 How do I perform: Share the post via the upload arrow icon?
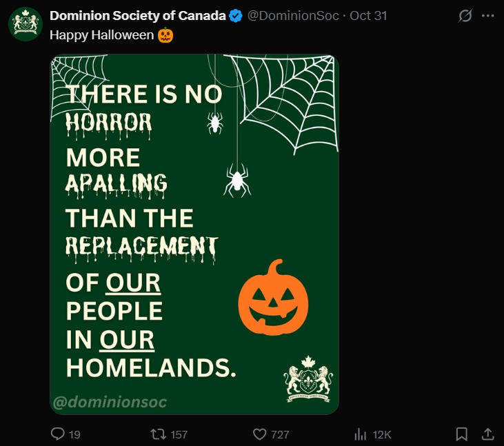coord(487,434)
